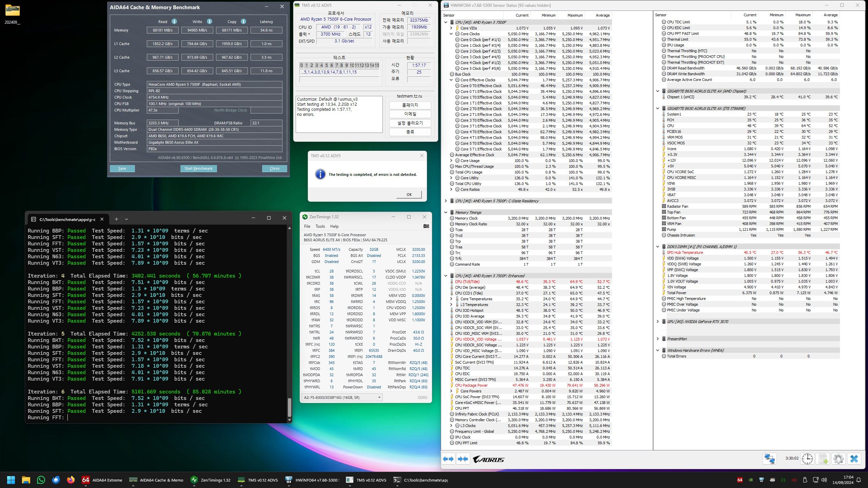Take ZenTimings screenshot with camera icon

[x=426, y=226]
